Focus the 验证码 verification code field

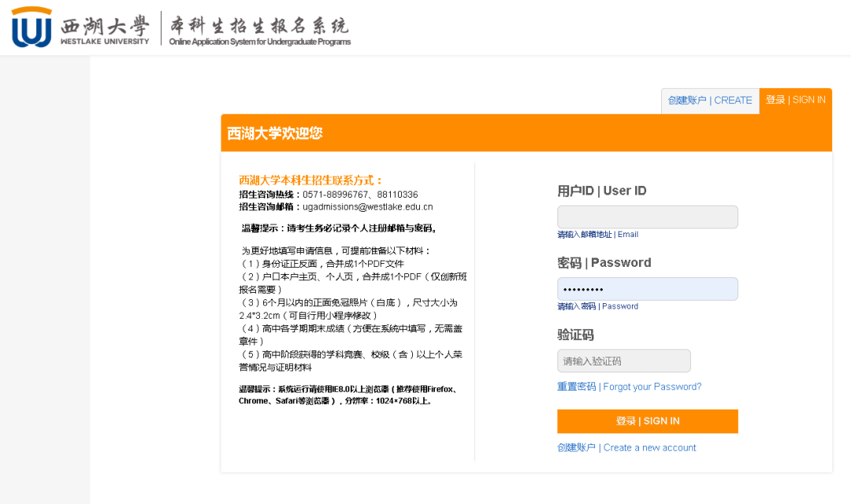(624, 361)
